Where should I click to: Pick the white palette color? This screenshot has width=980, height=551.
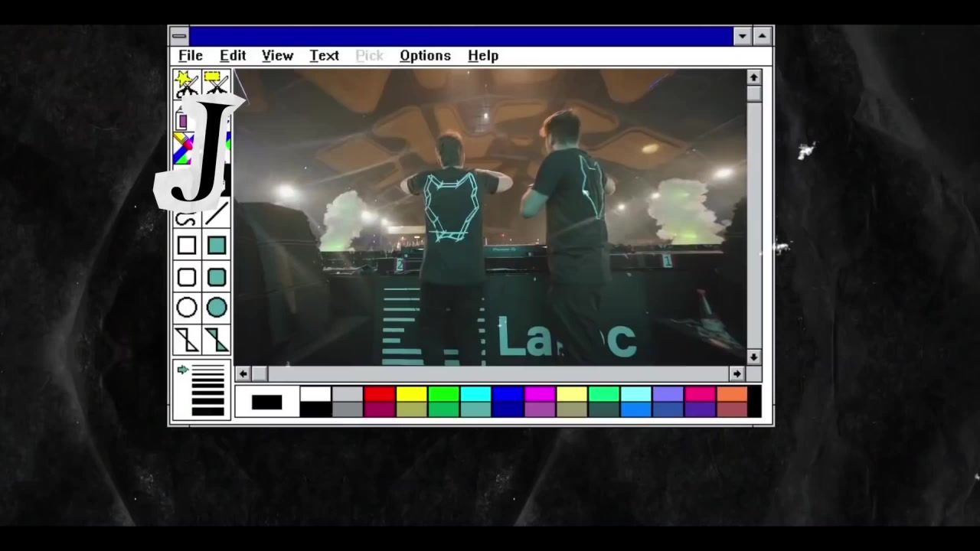pos(315,394)
